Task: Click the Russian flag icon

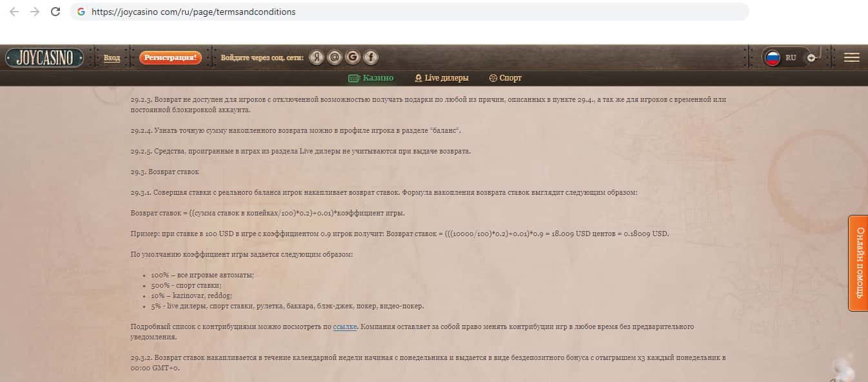Action: (x=773, y=57)
